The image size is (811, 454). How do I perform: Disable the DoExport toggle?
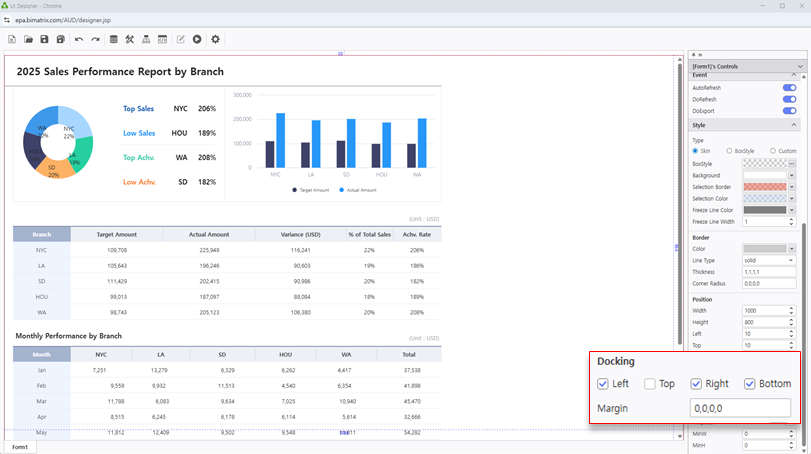point(788,111)
